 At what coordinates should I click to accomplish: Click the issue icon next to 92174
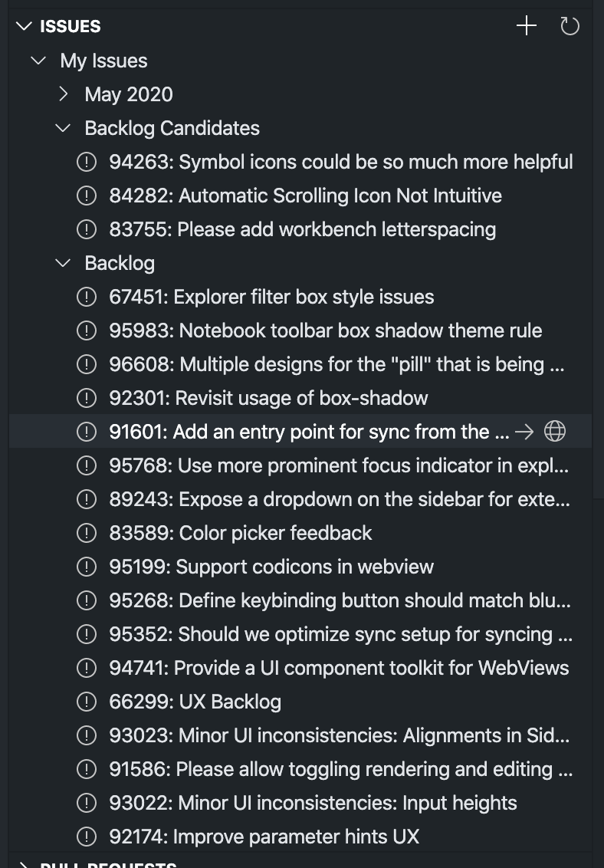coord(87,836)
